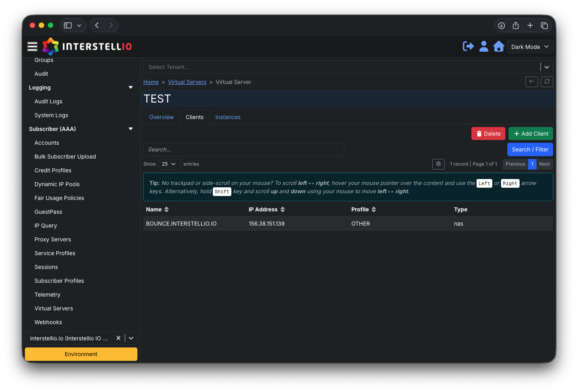Open Groups in the sidebar
Screen dimensions: 578x392
[x=44, y=60]
